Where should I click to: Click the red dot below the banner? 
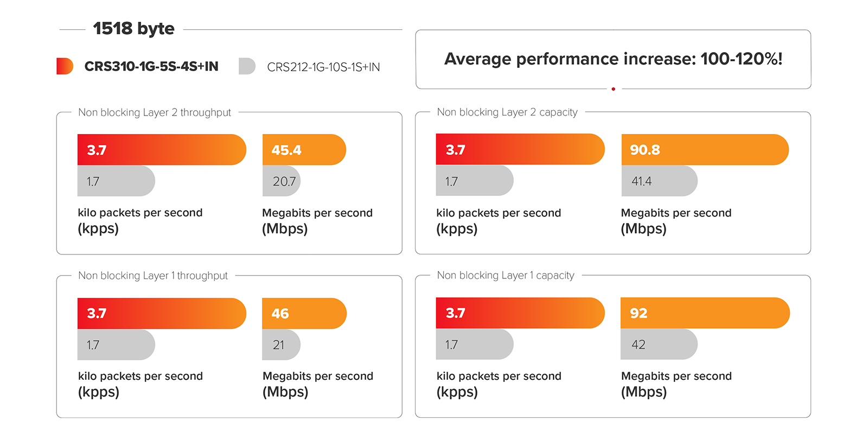coord(613,89)
